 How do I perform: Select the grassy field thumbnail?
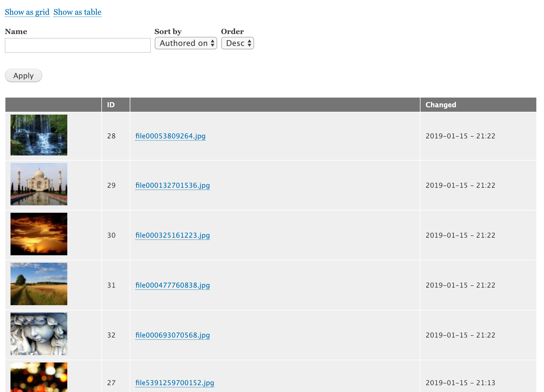click(x=39, y=284)
